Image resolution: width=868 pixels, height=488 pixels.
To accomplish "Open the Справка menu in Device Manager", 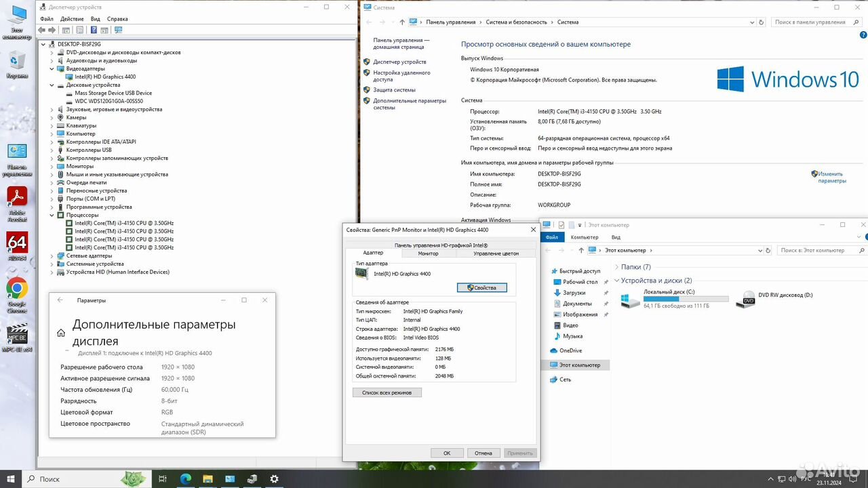I will (x=117, y=19).
